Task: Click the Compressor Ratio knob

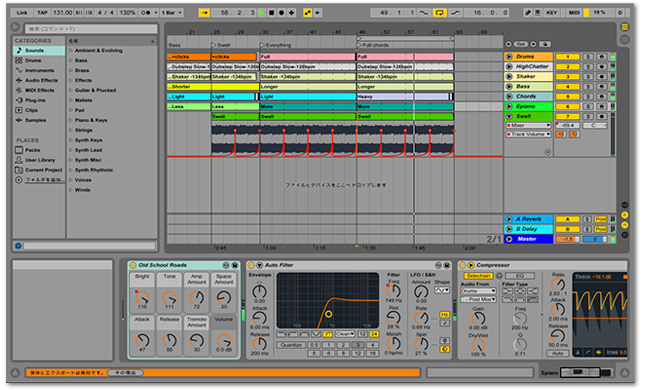Action: (558, 284)
